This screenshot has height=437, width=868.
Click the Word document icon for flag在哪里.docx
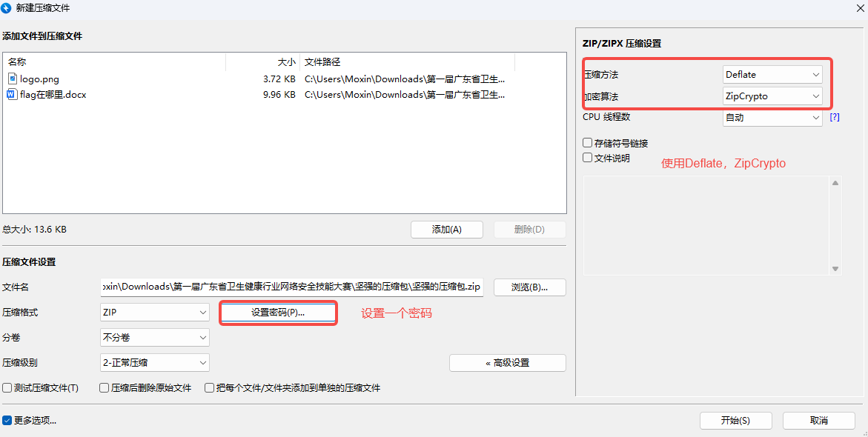pyautogui.click(x=12, y=95)
